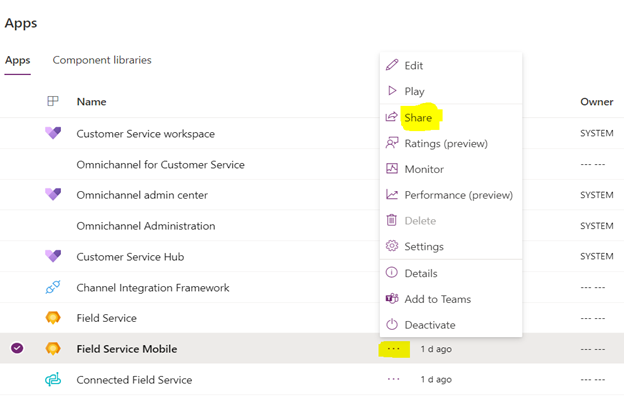The height and width of the screenshot is (403, 624).
Task: Open the Customer Service workspace app
Action: click(145, 134)
